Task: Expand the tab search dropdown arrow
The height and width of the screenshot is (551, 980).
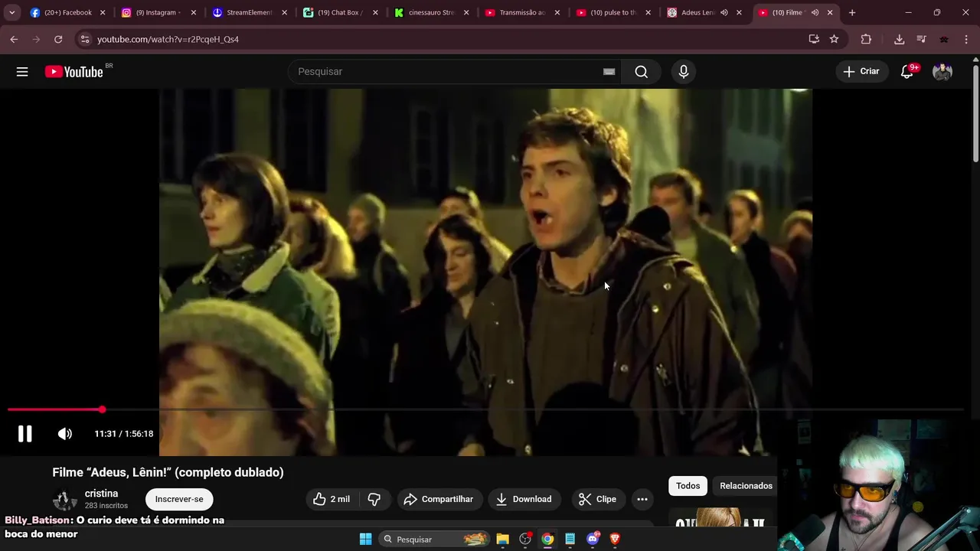Action: pos(11,12)
